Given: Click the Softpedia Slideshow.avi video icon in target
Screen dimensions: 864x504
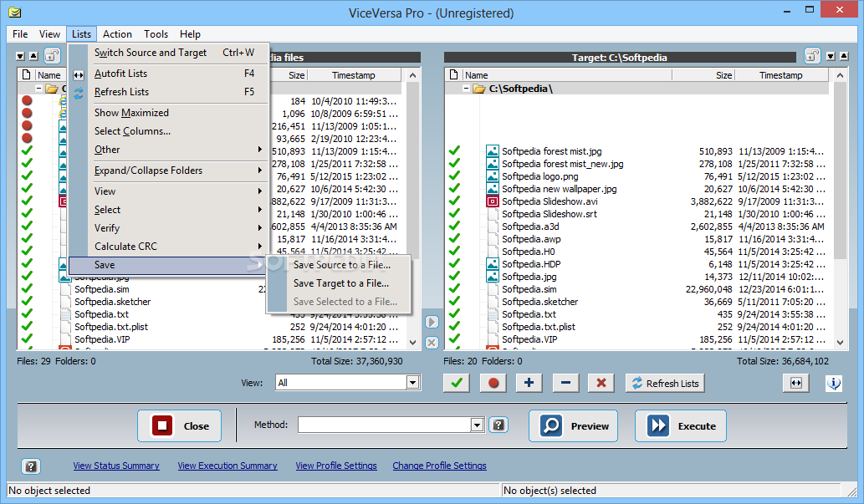Looking at the screenshot, I should click(x=492, y=201).
